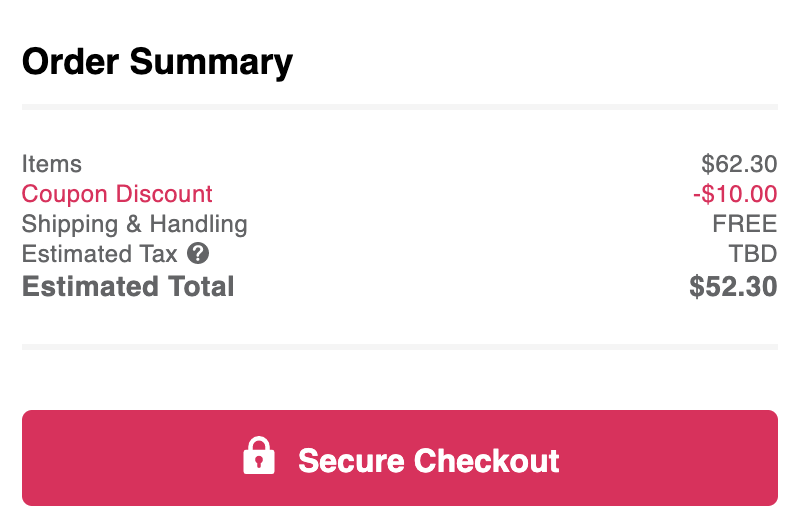
Task: Click the padlock icon on checkout button
Action: pos(259,455)
